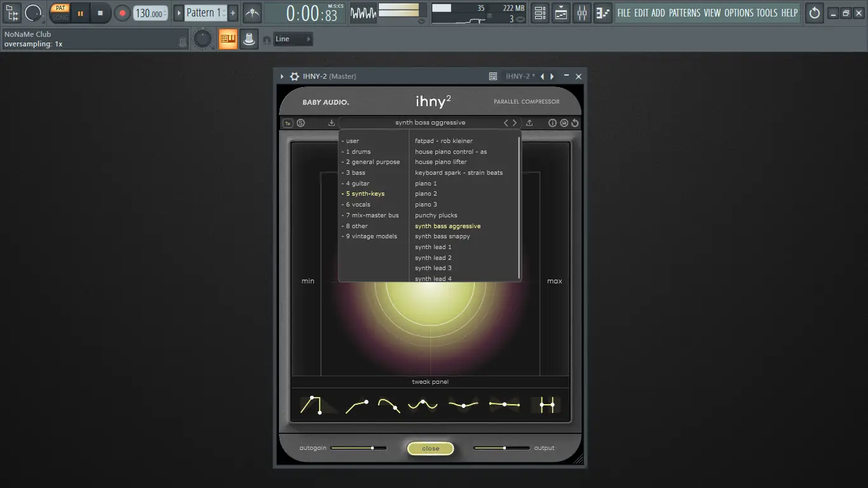
Task: Select previous preset arrow in plugin title bar
Action: pyautogui.click(x=542, y=76)
